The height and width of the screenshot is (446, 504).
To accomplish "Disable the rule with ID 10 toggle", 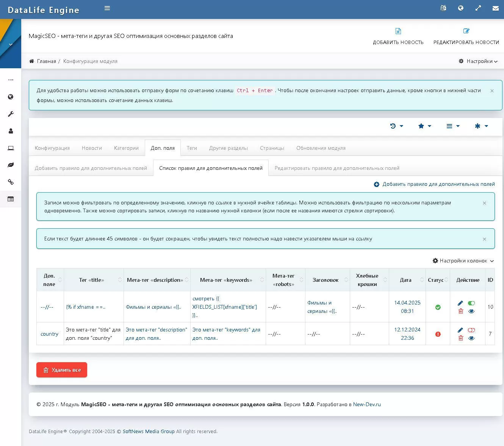I will tap(471, 303).
